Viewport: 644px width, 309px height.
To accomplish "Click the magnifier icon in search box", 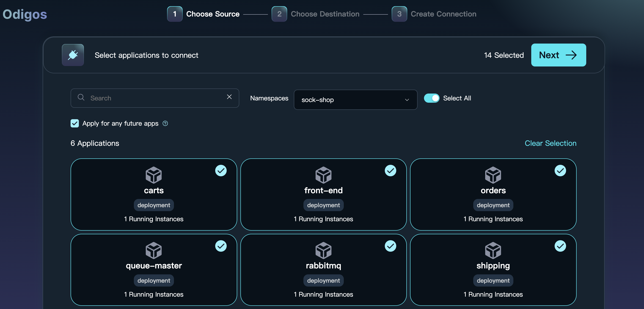I will click(81, 97).
